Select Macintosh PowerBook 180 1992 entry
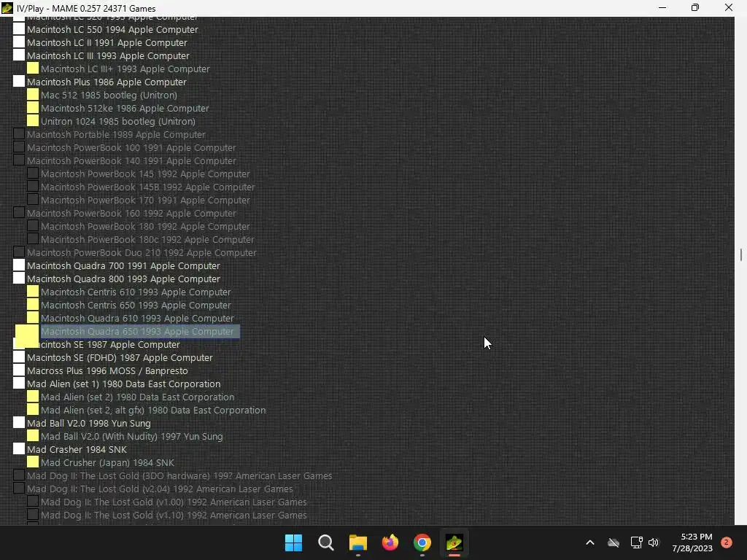This screenshot has height=560, width=747. click(145, 226)
